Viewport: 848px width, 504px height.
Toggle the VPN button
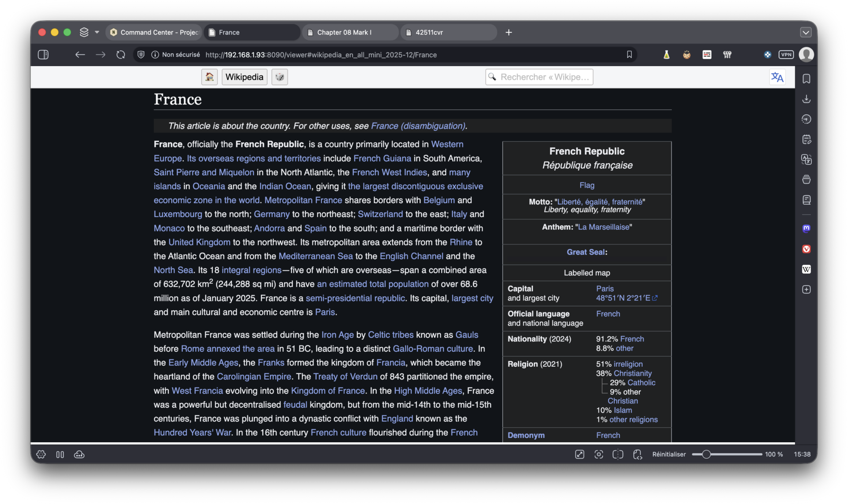click(x=786, y=55)
